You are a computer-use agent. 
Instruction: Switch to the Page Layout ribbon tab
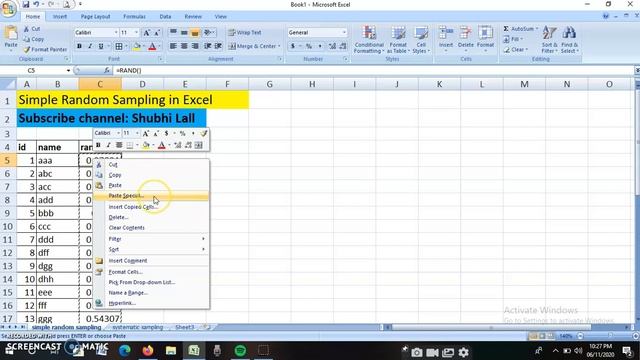pos(95,17)
